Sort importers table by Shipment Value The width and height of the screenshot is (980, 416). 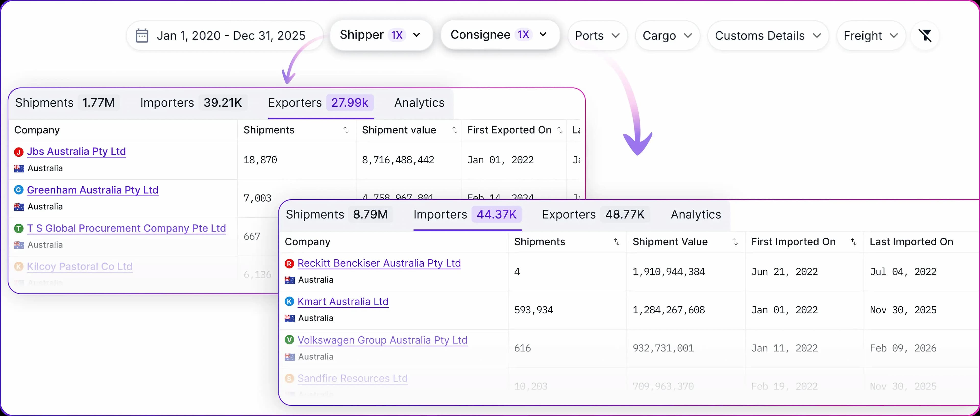pos(735,242)
